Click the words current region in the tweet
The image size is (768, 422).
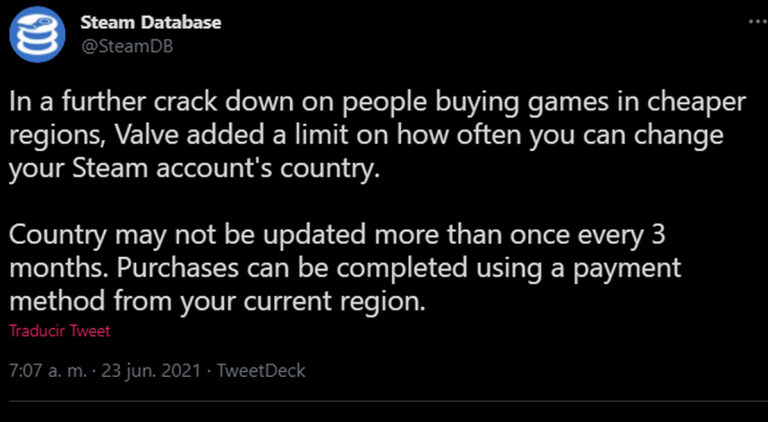364,301
